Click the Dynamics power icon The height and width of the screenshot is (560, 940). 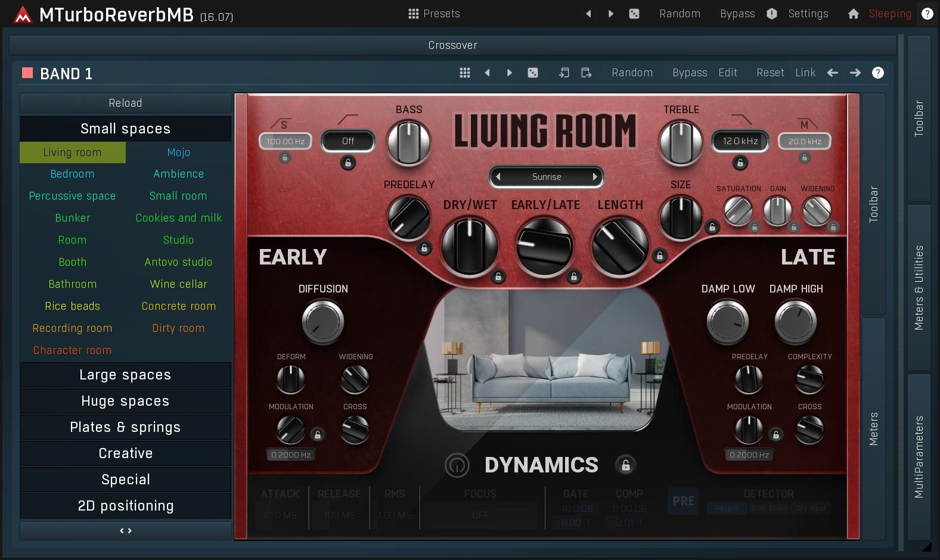tap(457, 465)
